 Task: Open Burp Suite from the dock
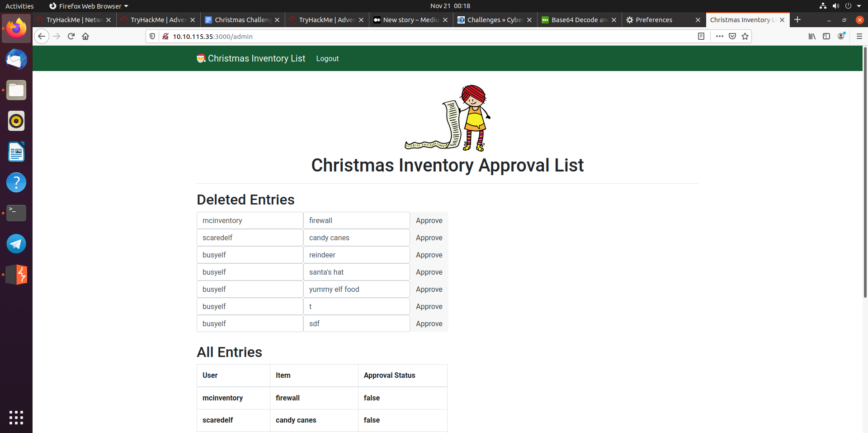(x=16, y=275)
